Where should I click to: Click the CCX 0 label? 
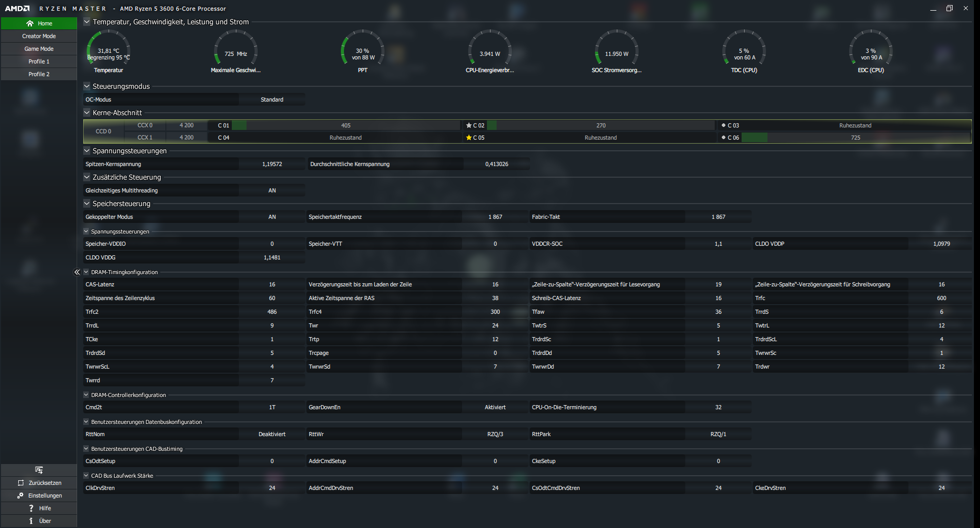click(x=145, y=125)
